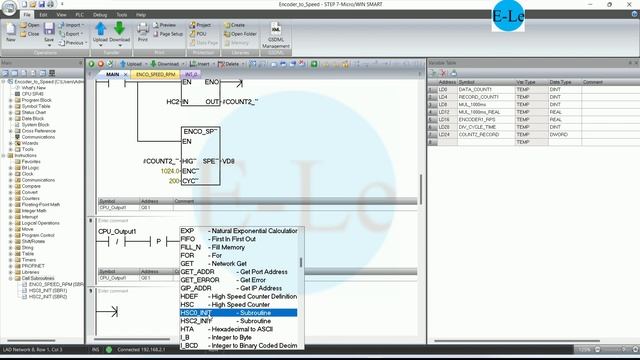Click Open Folder library button
This screenshot has width=640, height=360.
click(240, 34)
